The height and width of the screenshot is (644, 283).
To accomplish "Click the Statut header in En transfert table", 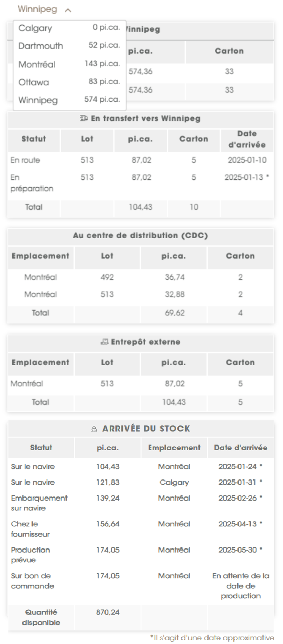I will pyautogui.click(x=34, y=139).
